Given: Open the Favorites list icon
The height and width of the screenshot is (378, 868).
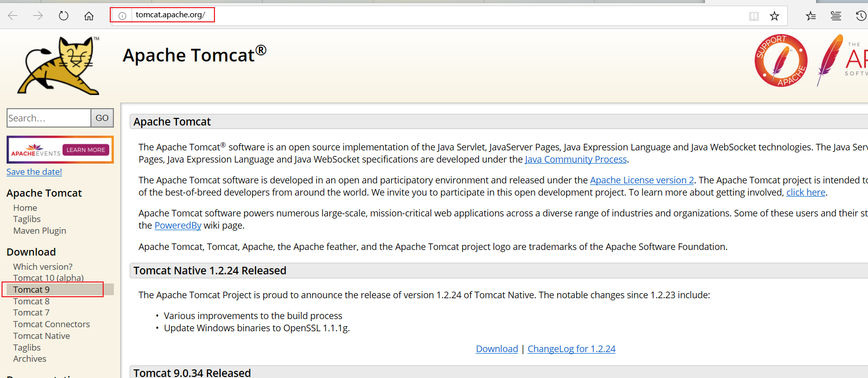Looking at the screenshot, I should click(x=811, y=16).
